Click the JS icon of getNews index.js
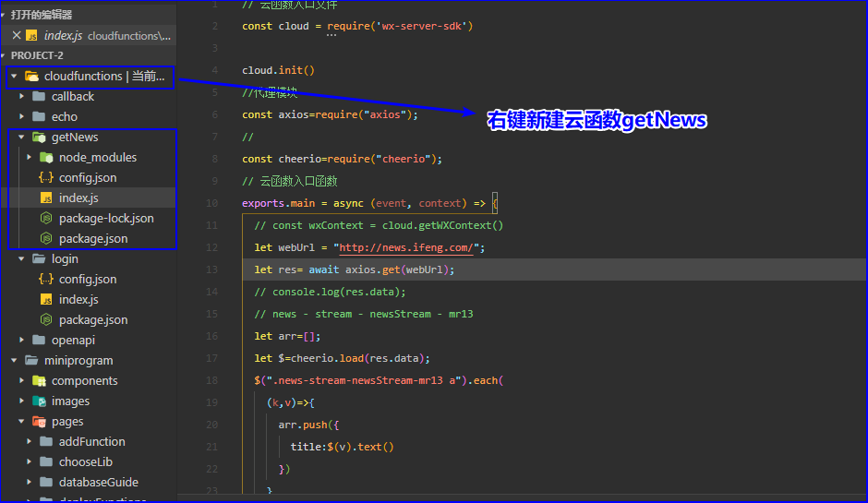The image size is (868, 503). click(x=46, y=198)
